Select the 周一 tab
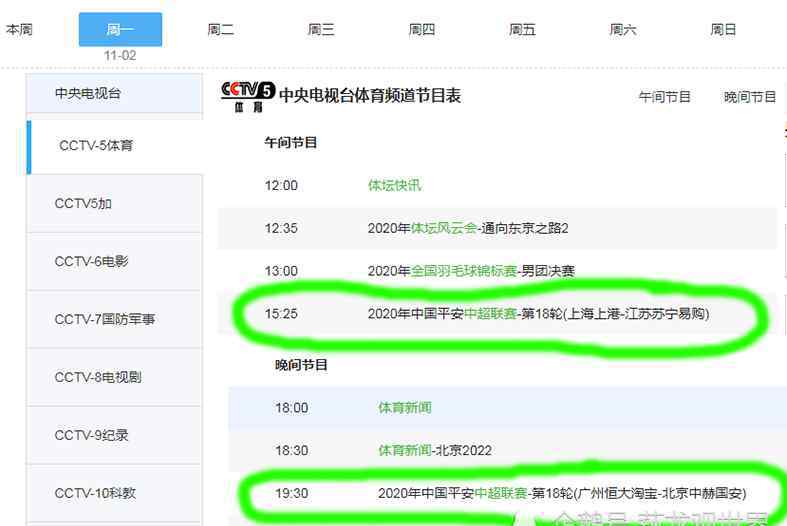787x526 pixels. pos(120,30)
